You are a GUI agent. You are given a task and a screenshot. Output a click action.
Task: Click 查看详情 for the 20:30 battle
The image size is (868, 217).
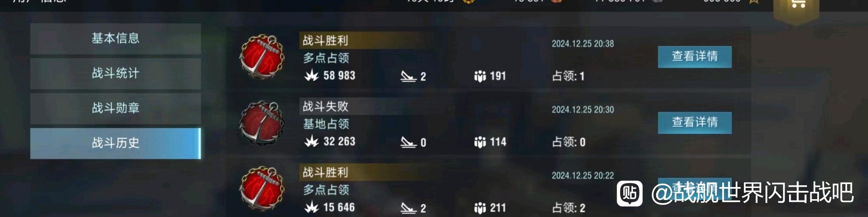point(694,122)
